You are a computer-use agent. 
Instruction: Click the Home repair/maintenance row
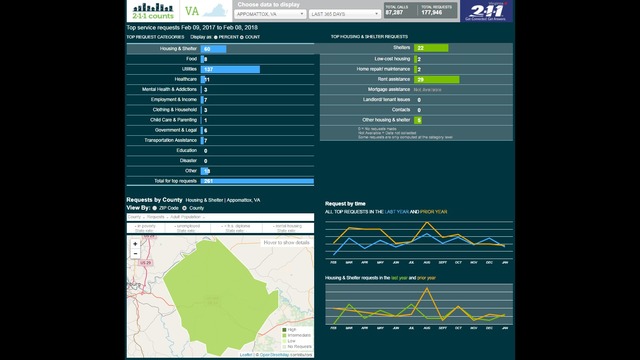click(416, 69)
